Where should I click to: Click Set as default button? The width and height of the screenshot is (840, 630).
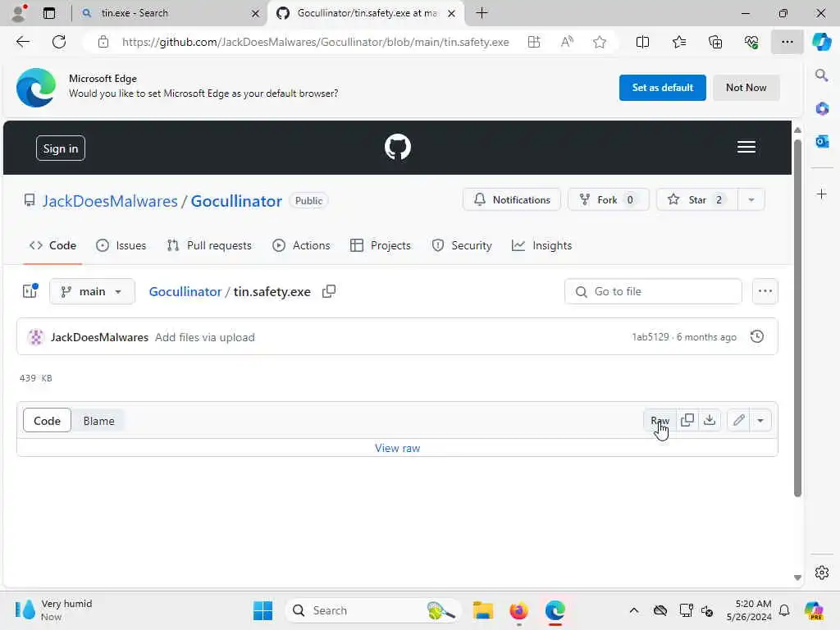[662, 87]
